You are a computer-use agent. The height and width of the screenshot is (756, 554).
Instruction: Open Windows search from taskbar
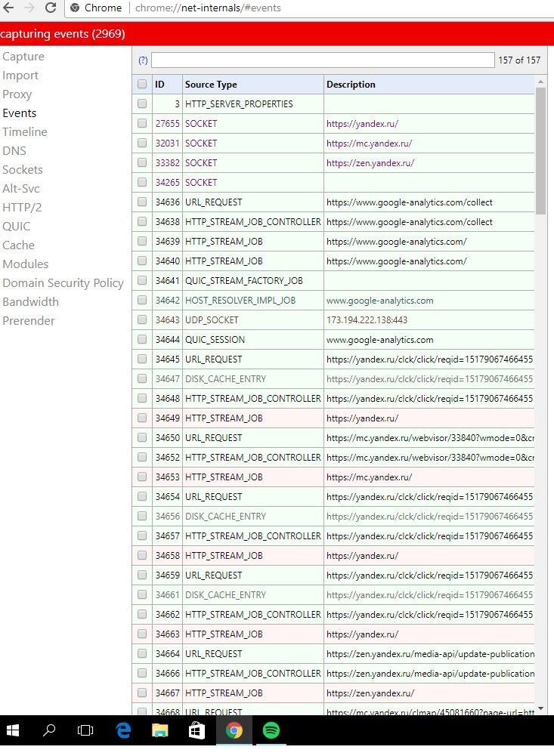pos(48,730)
